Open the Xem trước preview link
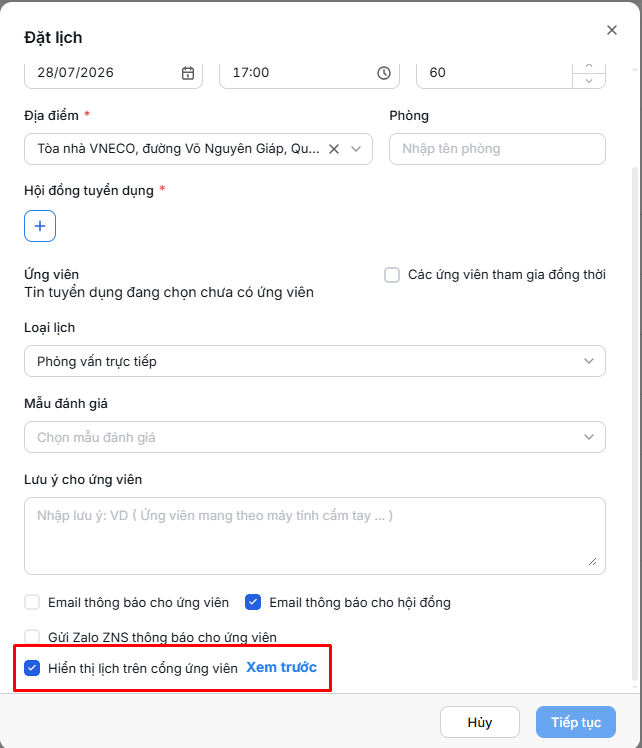 (281, 667)
